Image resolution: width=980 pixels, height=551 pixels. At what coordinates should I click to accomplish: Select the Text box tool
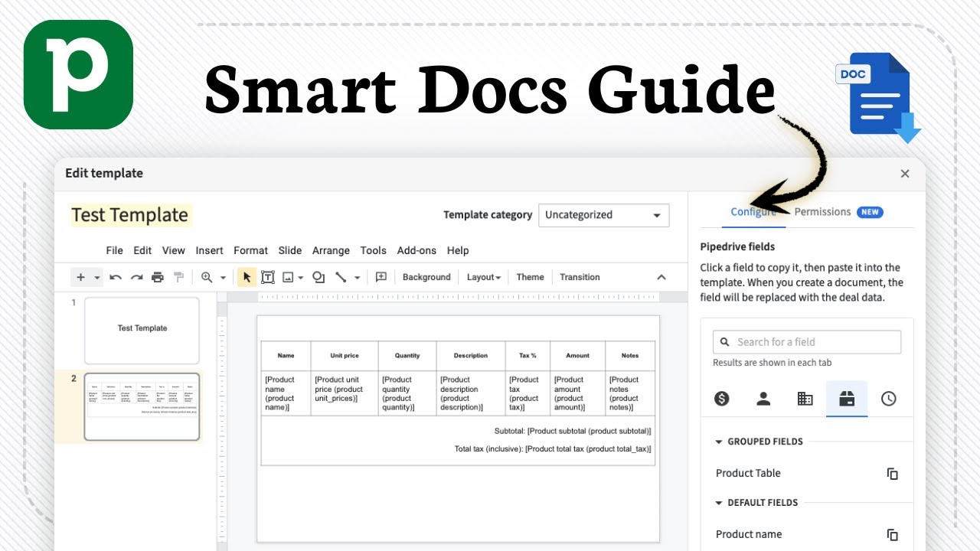[x=268, y=277]
